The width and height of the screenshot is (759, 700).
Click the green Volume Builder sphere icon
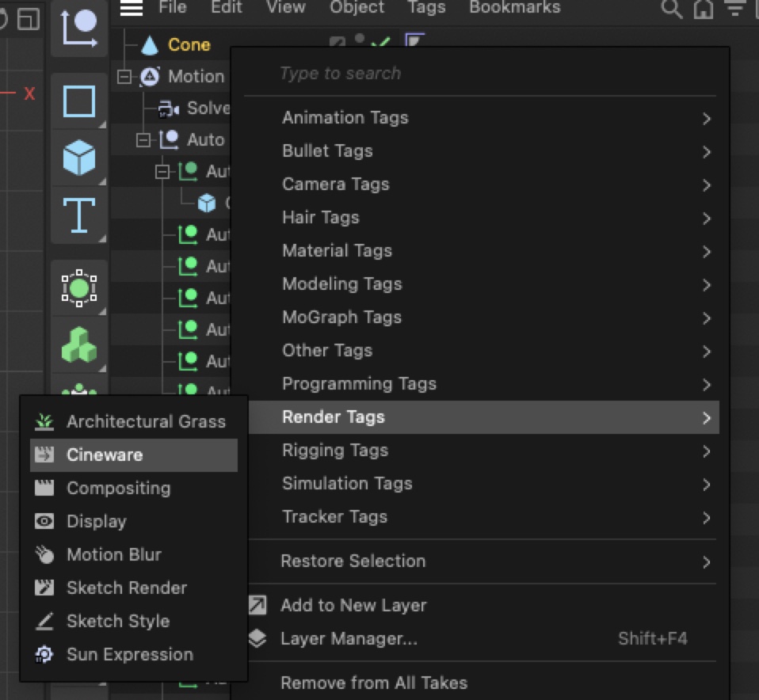[78, 288]
